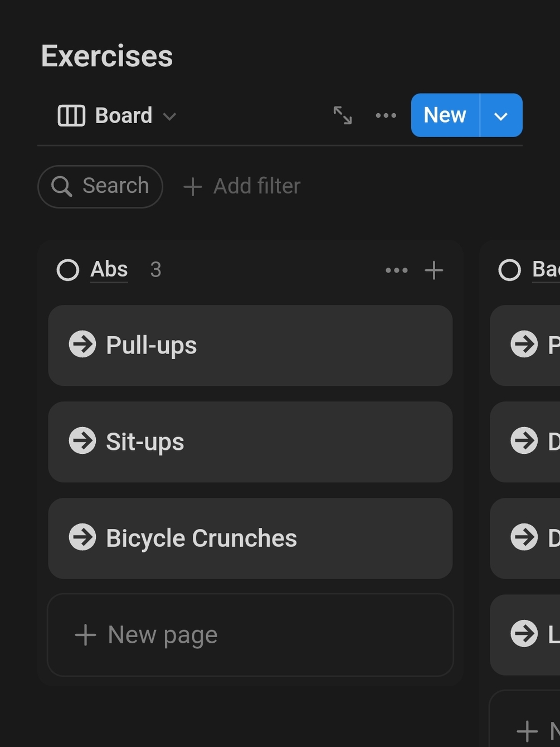Expand the New button dropdown arrow
Image resolution: width=560 pixels, height=747 pixels.
pyautogui.click(x=500, y=116)
